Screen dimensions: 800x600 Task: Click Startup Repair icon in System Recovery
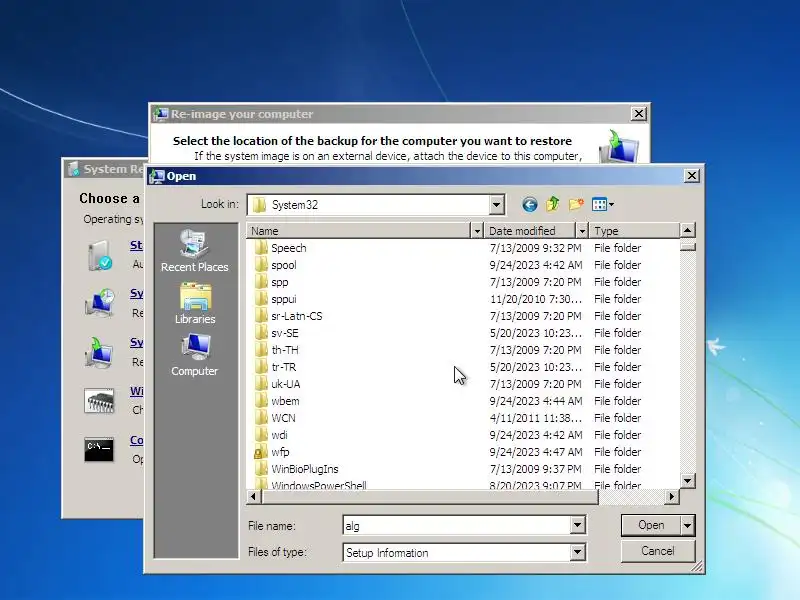(x=98, y=256)
